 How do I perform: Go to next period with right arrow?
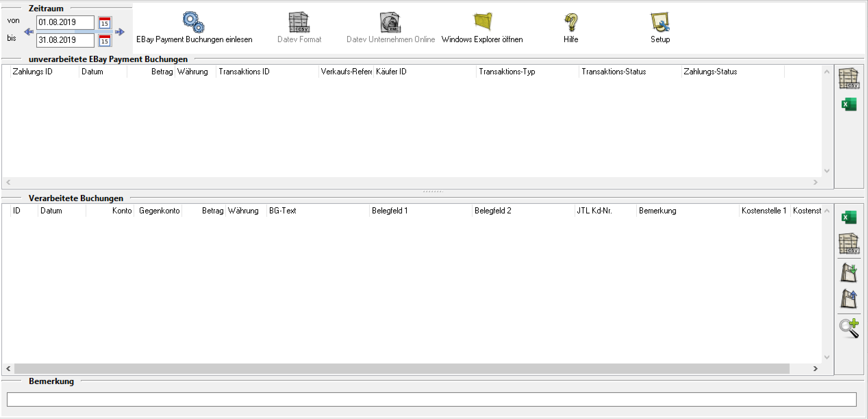pyautogui.click(x=119, y=32)
